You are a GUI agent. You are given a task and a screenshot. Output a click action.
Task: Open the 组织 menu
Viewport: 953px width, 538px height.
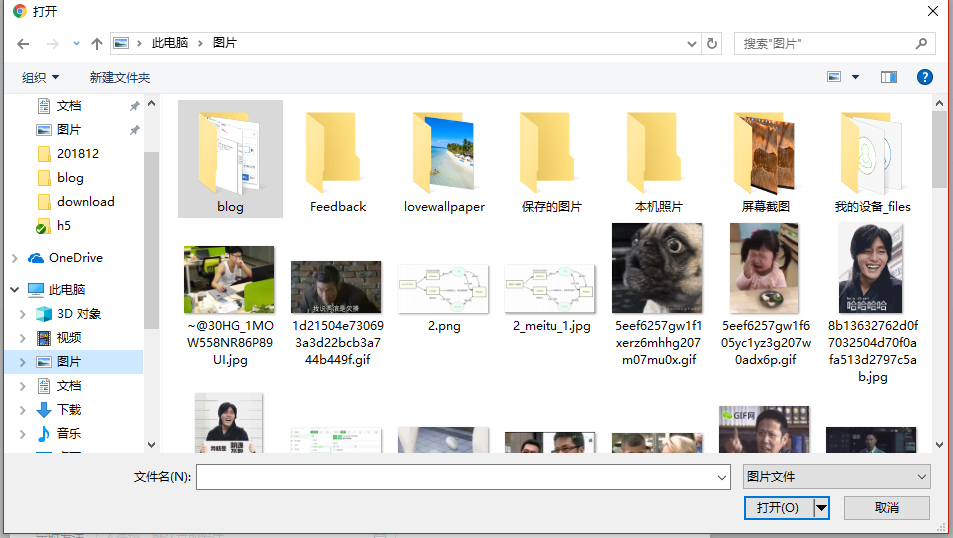click(x=41, y=77)
